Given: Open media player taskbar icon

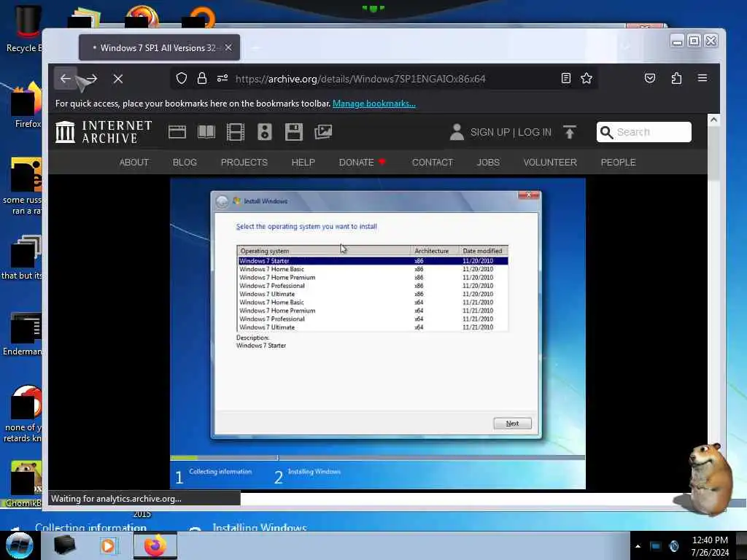Looking at the screenshot, I should click(108, 545).
